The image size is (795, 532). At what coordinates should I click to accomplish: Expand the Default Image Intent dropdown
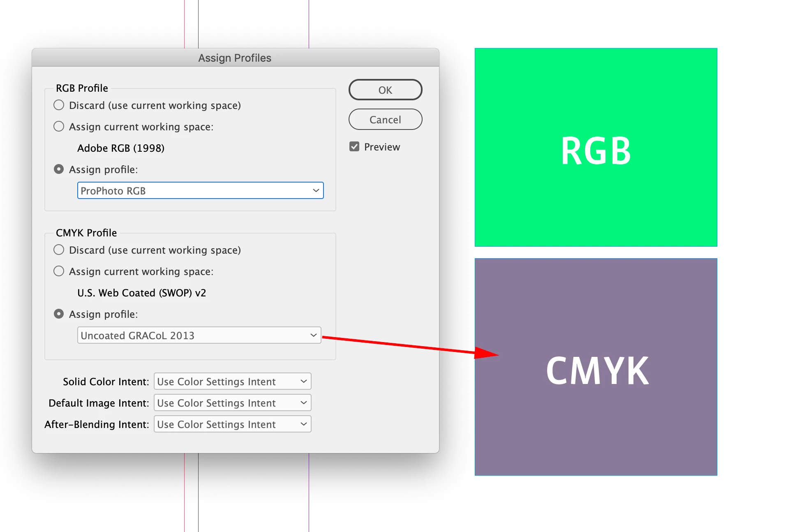click(232, 403)
